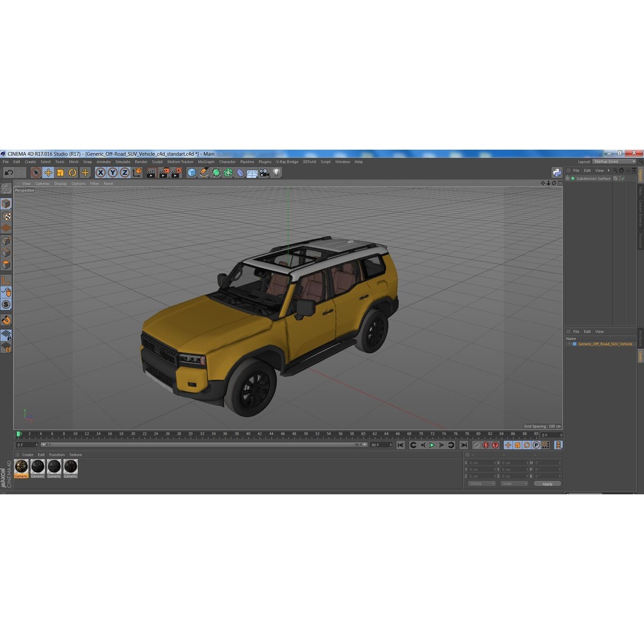Click the Apply button

[547, 484]
